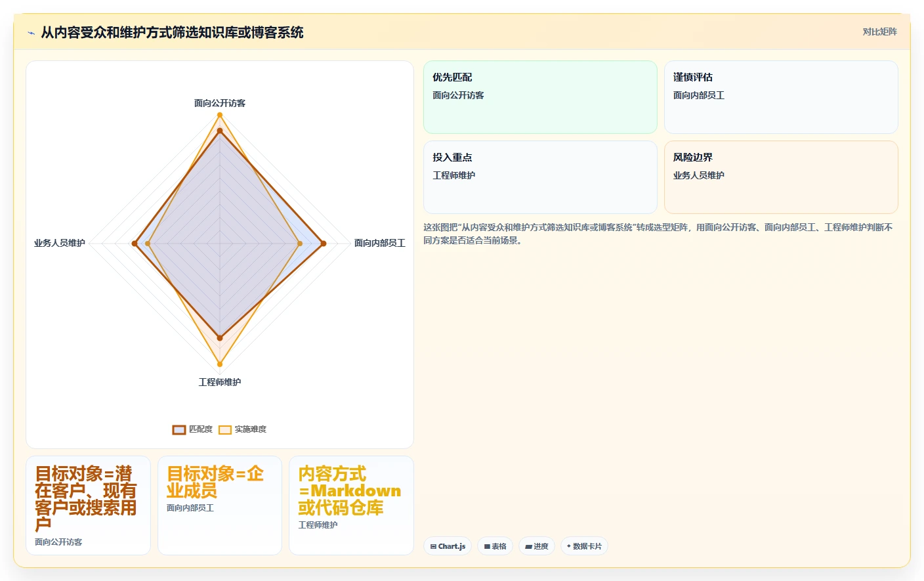
Task: Click the main title 从内容受众和维护方式筛选知识库或博客系统
Action: [172, 32]
